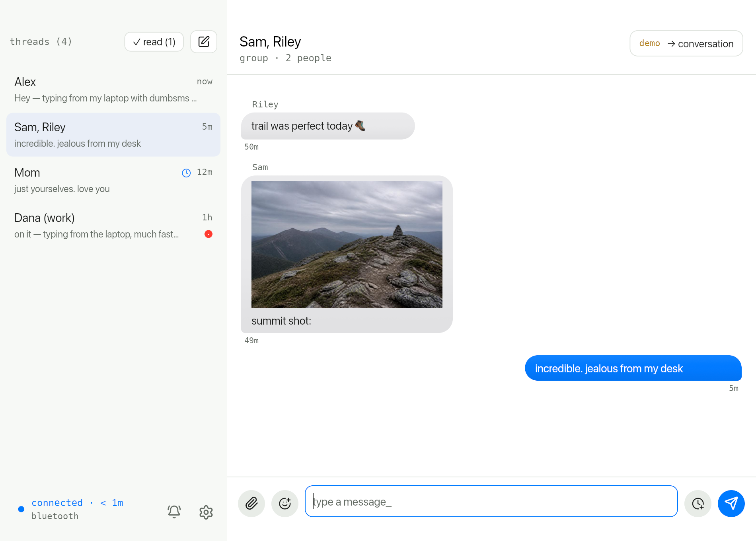Image resolution: width=756 pixels, height=541 pixels.
Task: Click the 'threads (4)' heading
Action: click(x=41, y=42)
